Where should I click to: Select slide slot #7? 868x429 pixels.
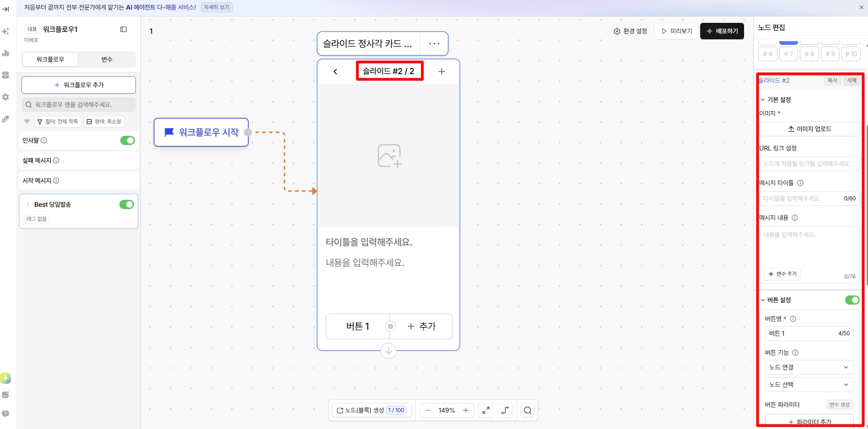(788, 54)
